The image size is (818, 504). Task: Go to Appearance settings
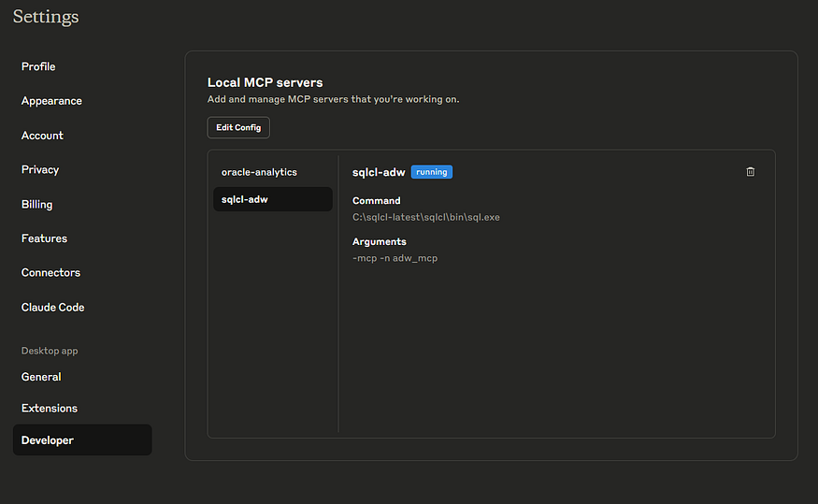(x=51, y=101)
